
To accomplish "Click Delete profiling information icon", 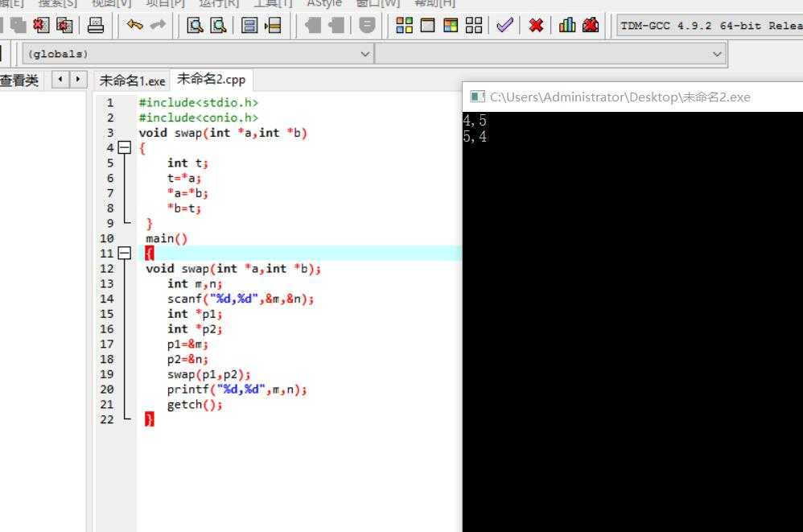I will coord(591,25).
